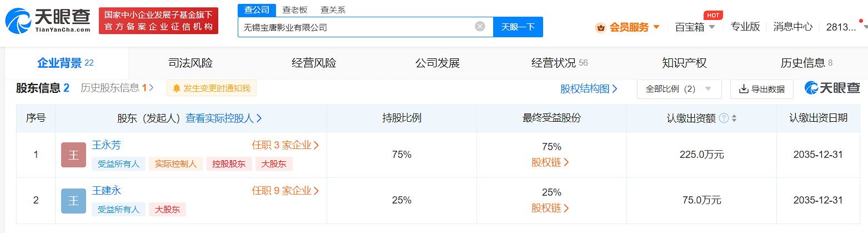Viewport: 868px width, 233px height.
Task: Click the 控股股东 tag
Action: (229, 163)
